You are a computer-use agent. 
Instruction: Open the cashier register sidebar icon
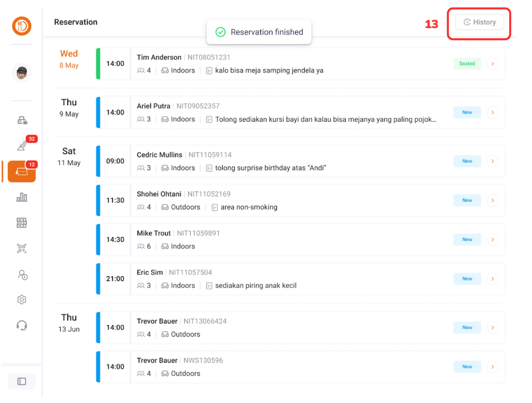[22, 120]
